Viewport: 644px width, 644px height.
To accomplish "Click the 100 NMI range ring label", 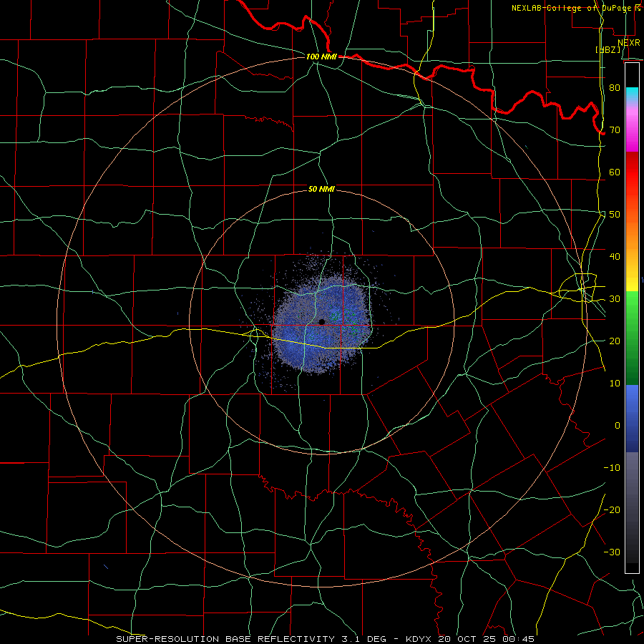I will 321,57.
